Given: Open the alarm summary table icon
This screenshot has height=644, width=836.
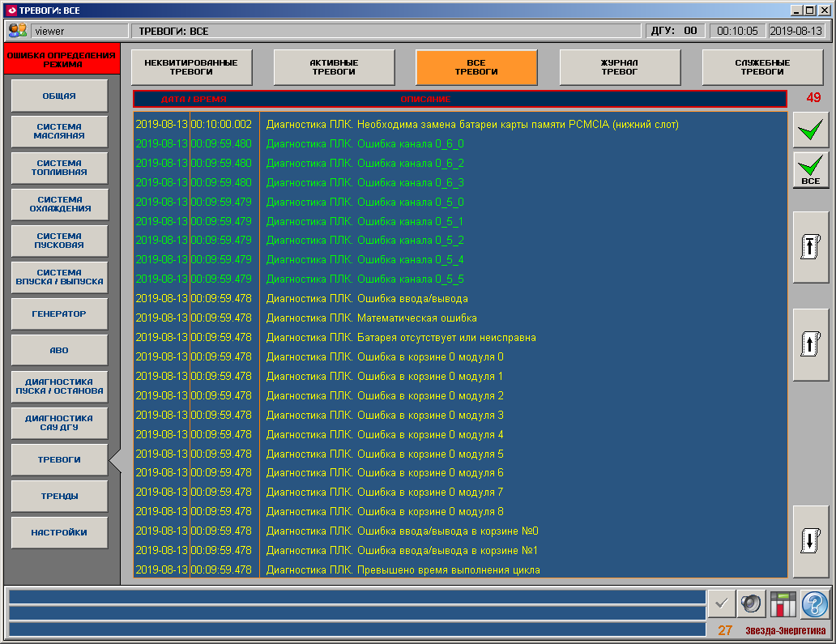Looking at the screenshot, I should click(783, 603).
